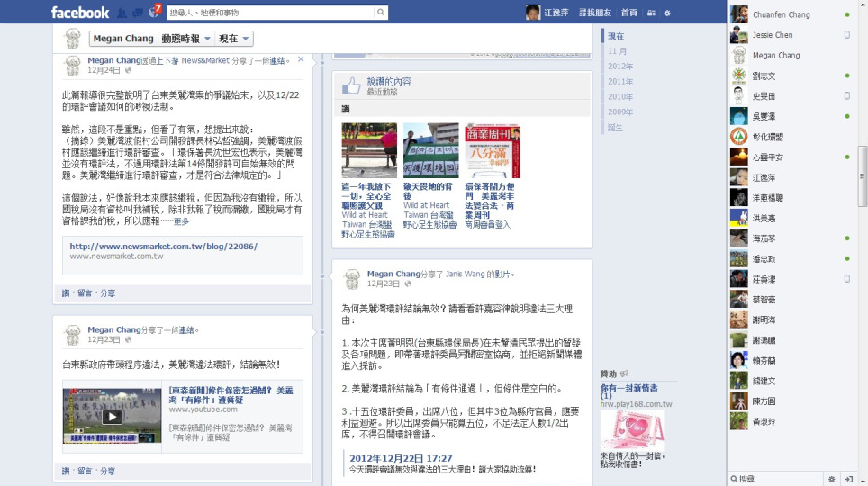Image resolution: width=868 pixels, height=486 pixels.
Task: Click 洪美惠's avatar in the chat list
Action: pos(739,218)
